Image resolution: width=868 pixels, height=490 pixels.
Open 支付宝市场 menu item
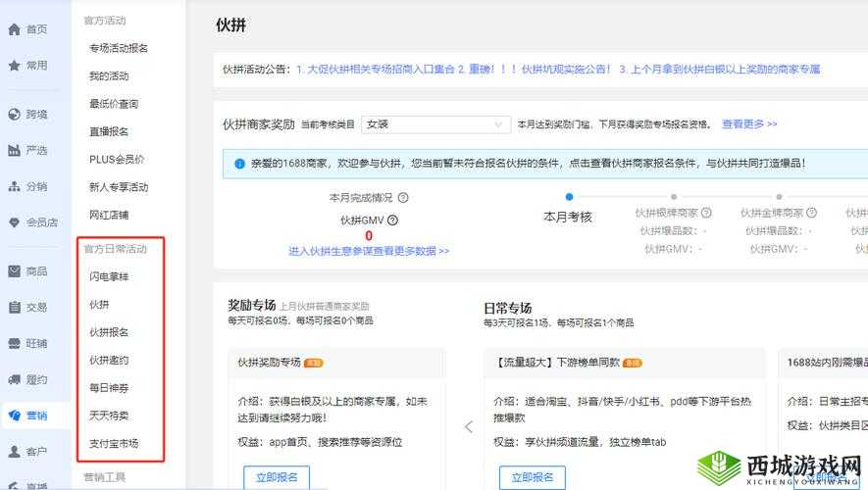pyautogui.click(x=114, y=443)
